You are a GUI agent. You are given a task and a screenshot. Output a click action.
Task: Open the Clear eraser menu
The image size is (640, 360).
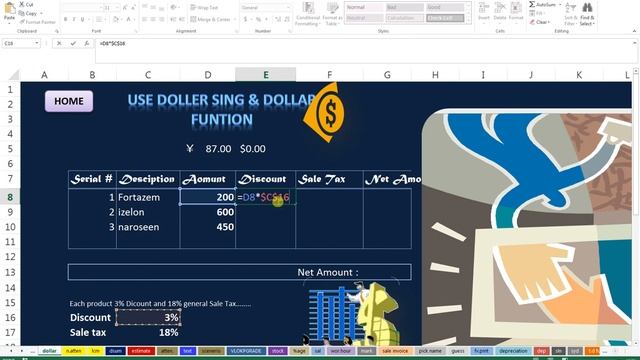[540, 22]
